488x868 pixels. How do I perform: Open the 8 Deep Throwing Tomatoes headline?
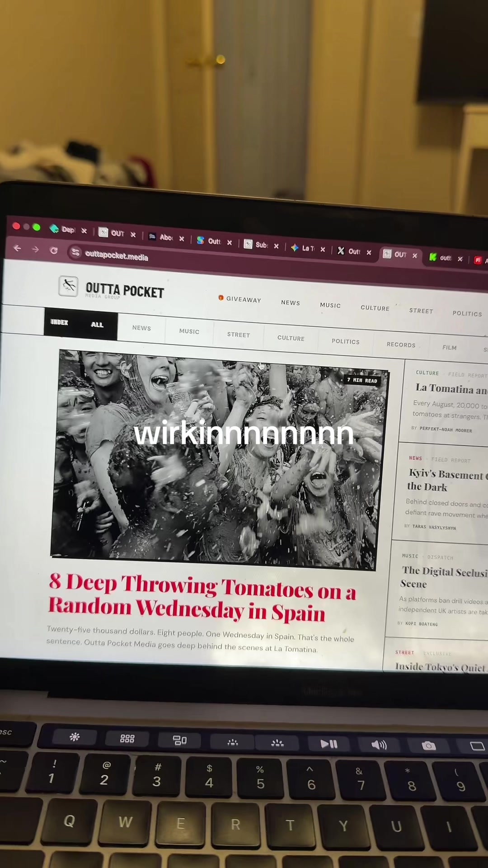pyautogui.click(x=202, y=598)
